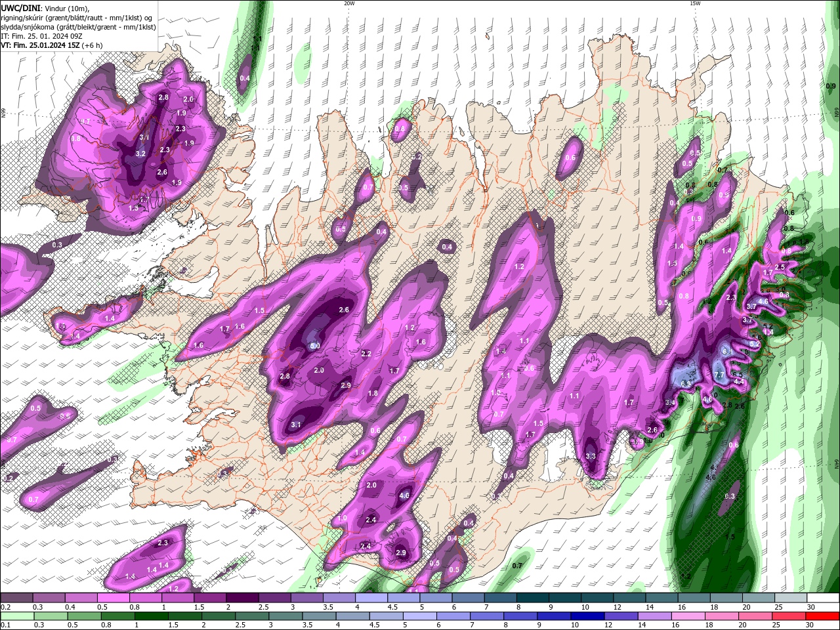Pick the darkest green 1 swatch in lower legend
The height and width of the screenshot is (630, 840).
tap(151, 616)
